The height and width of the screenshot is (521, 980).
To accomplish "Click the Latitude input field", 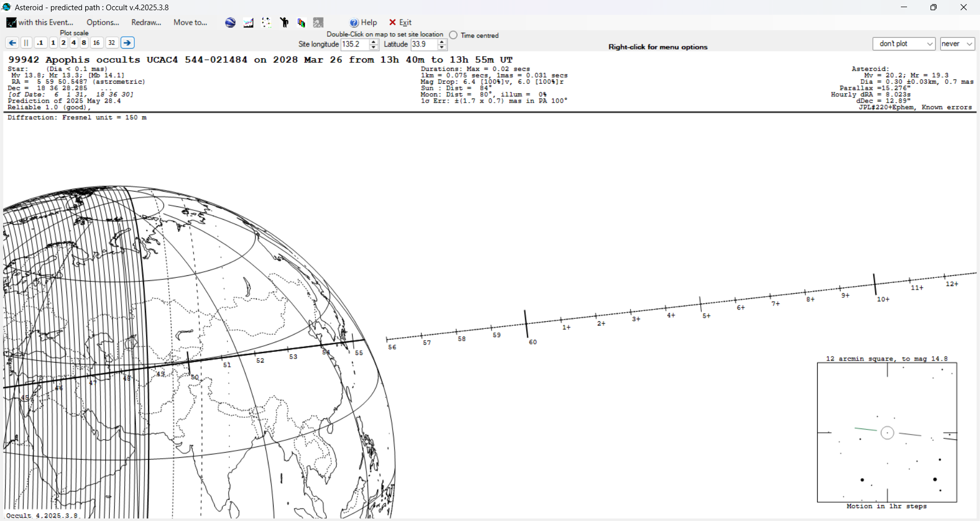I will pos(424,44).
